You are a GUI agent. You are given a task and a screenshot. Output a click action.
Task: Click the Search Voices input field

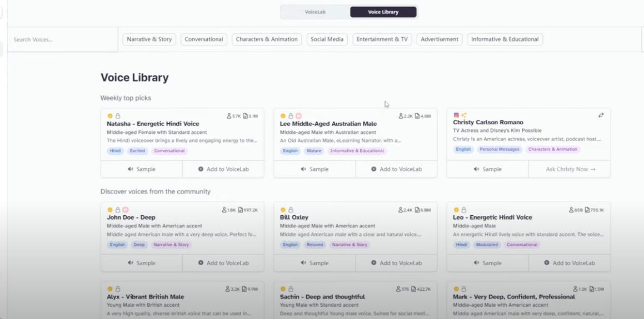click(x=62, y=40)
